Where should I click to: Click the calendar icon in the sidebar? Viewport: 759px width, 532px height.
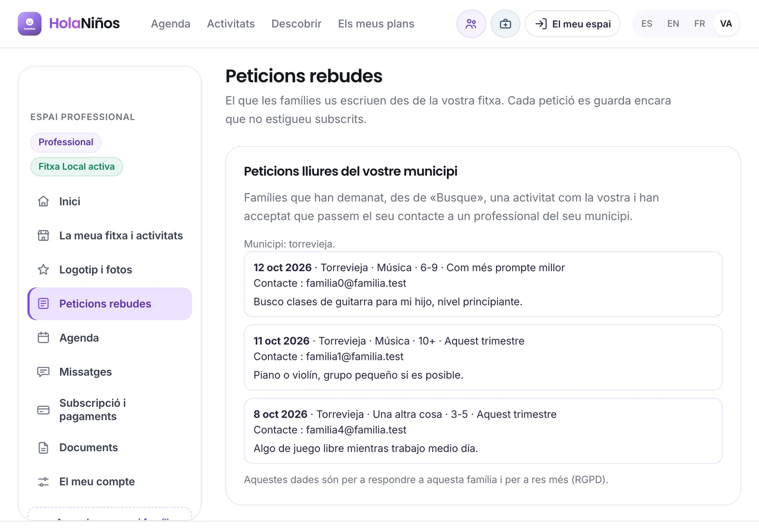43,338
